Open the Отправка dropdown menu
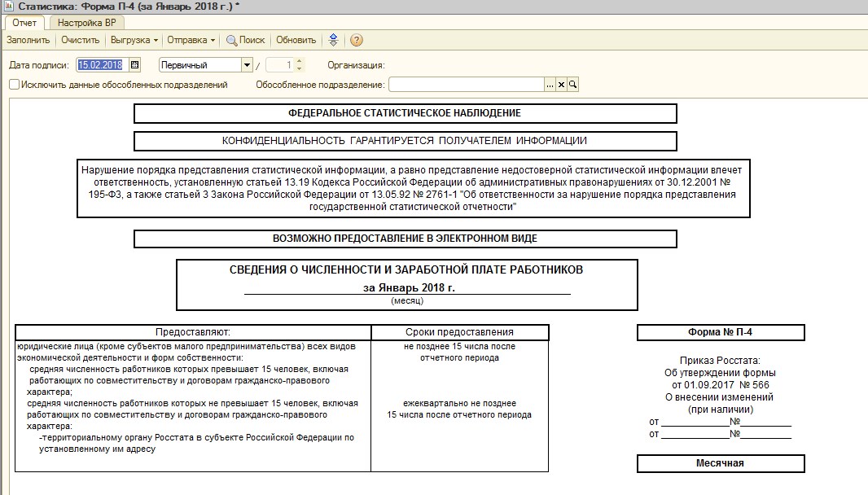Image resolution: width=868 pixels, height=495 pixels. pyautogui.click(x=191, y=40)
